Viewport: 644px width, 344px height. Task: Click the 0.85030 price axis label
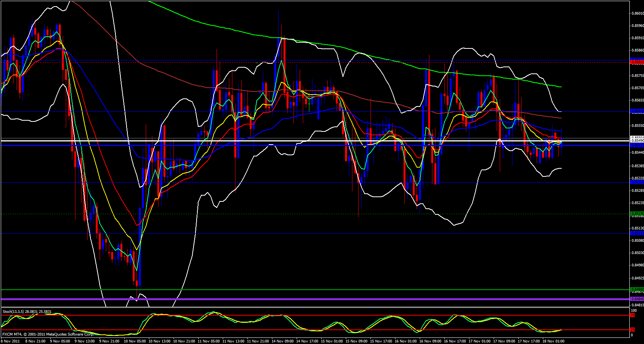[x=637, y=253]
